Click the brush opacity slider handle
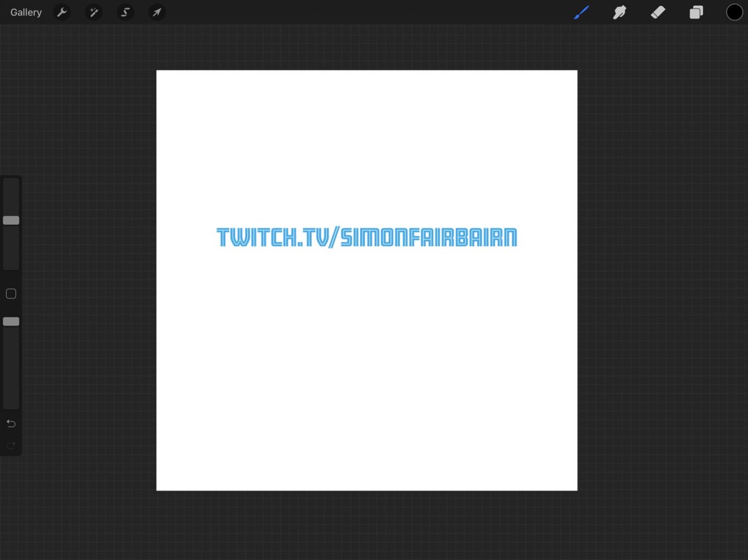The image size is (748, 560). click(x=11, y=322)
